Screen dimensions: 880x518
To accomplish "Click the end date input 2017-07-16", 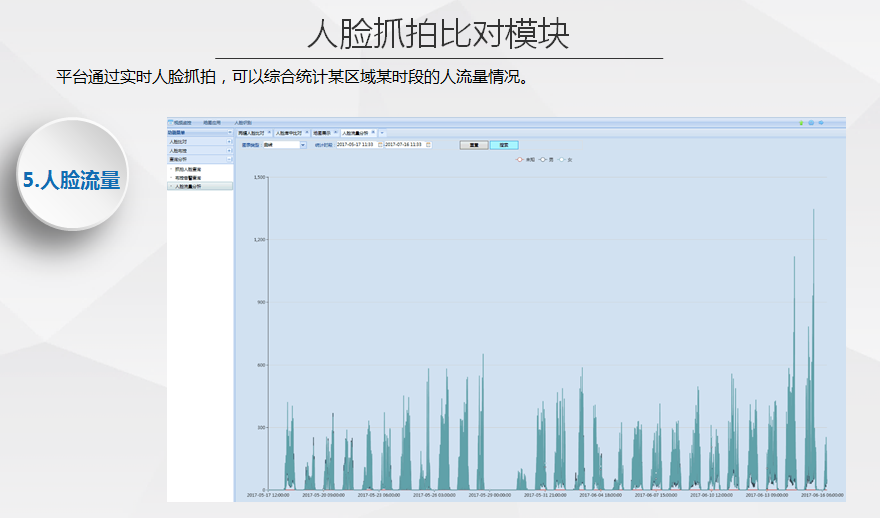I will coord(404,144).
